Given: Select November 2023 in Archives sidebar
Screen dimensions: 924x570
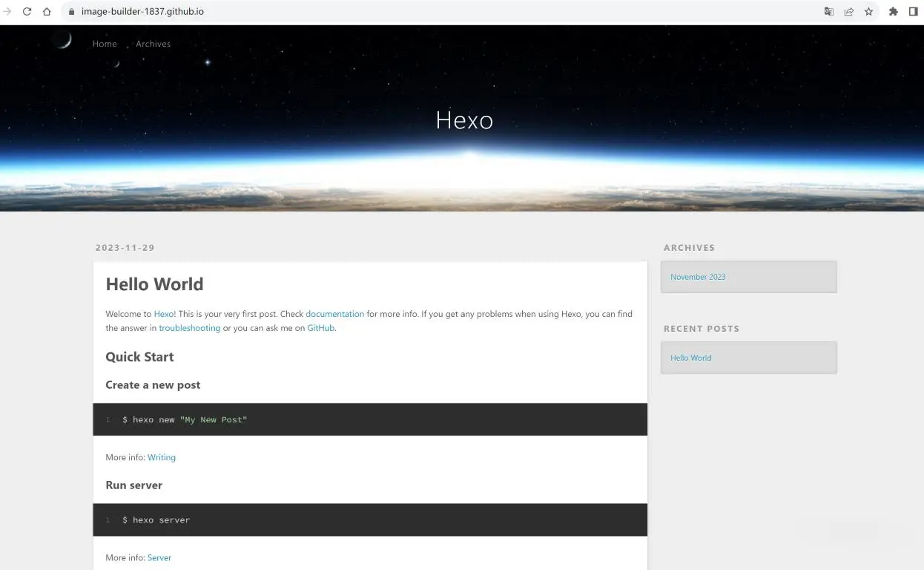Looking at the screenshot, I should click(x=698, y=277).
